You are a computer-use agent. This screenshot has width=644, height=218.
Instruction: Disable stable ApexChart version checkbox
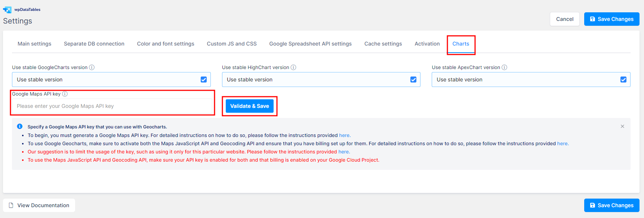[x=623, y=80]
